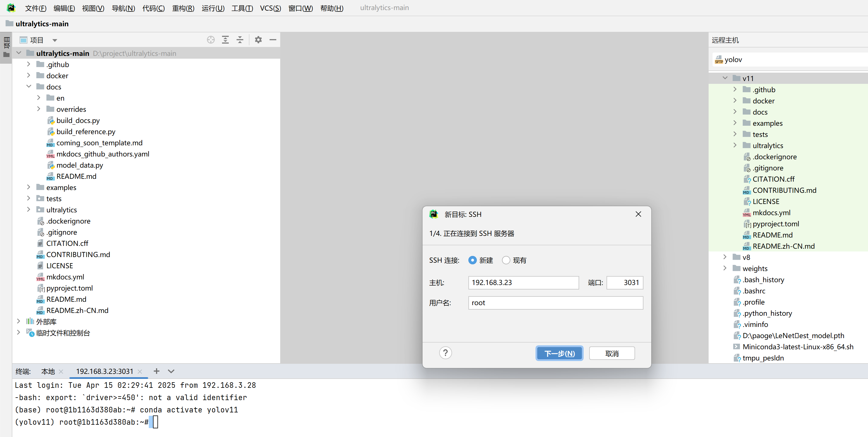Click the Collapse All icon in project toolbar
Viewport: 868px width, 437px height.
pyautogui.click(x=240, y=40)
